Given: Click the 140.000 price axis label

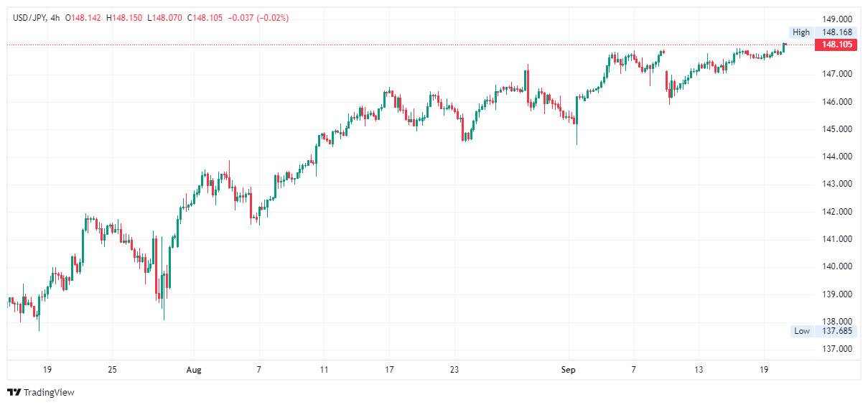Looking at the screenshot, I should tap(836, 267).
